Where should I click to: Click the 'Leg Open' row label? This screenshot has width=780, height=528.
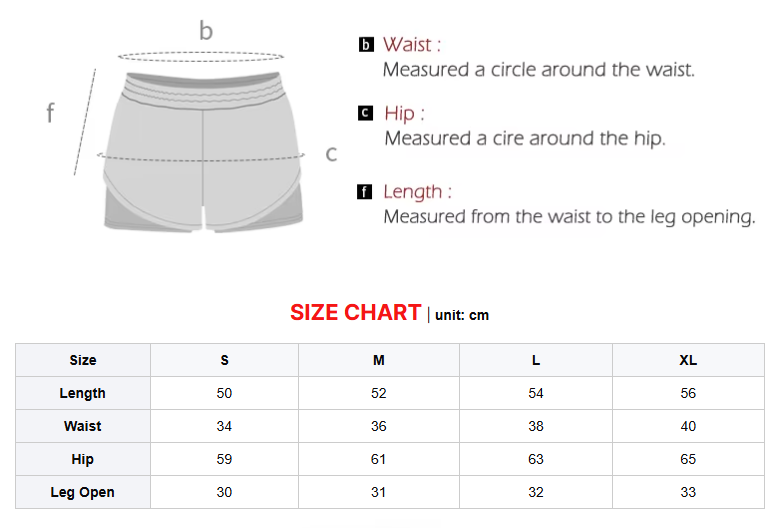[x=83, y=492]
